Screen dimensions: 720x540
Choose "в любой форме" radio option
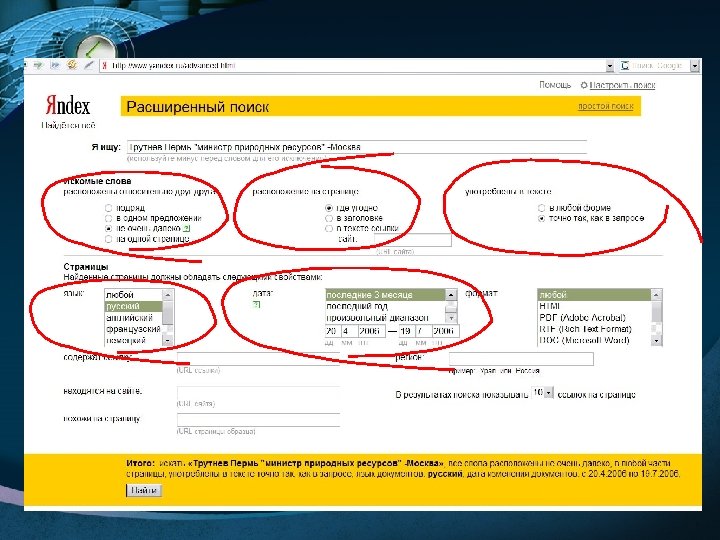541,208
